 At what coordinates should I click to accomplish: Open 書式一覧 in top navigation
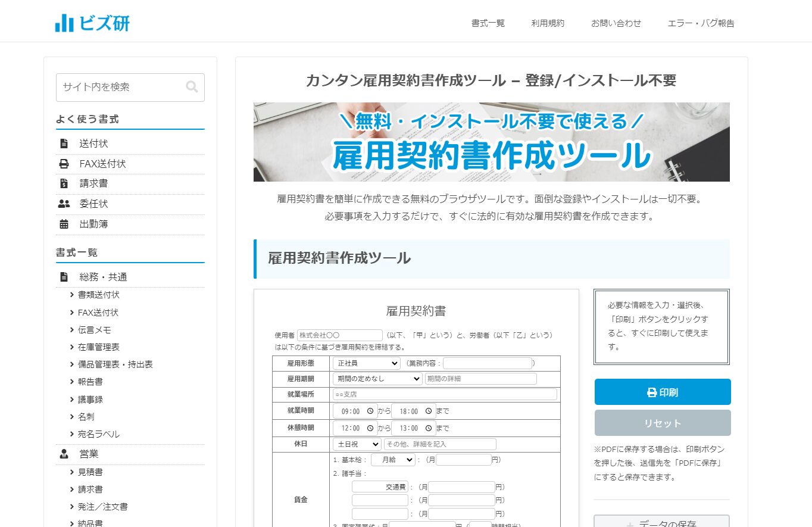click(488, 23)
